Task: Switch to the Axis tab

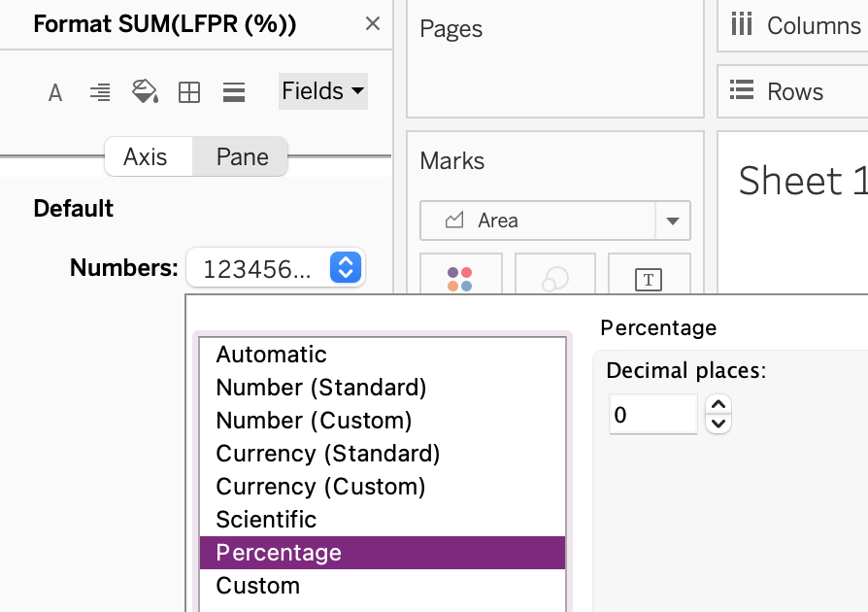Action: pyautogui.click(x=146, y=157)
